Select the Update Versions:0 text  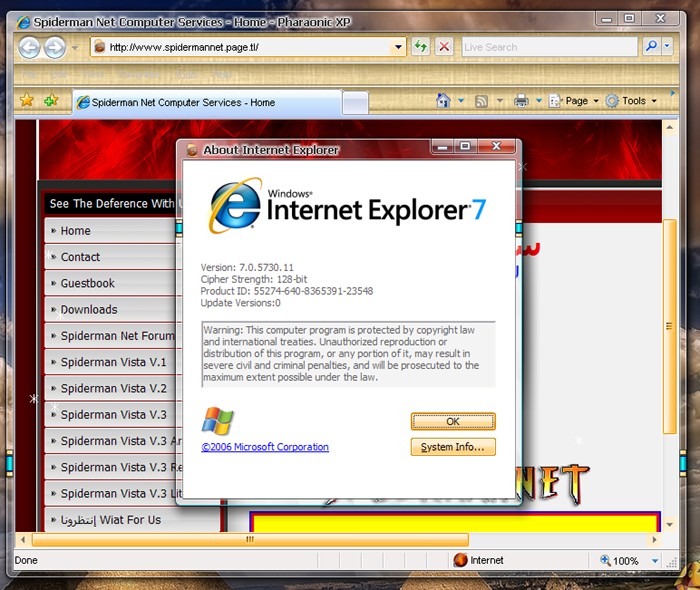coord(240,303)
